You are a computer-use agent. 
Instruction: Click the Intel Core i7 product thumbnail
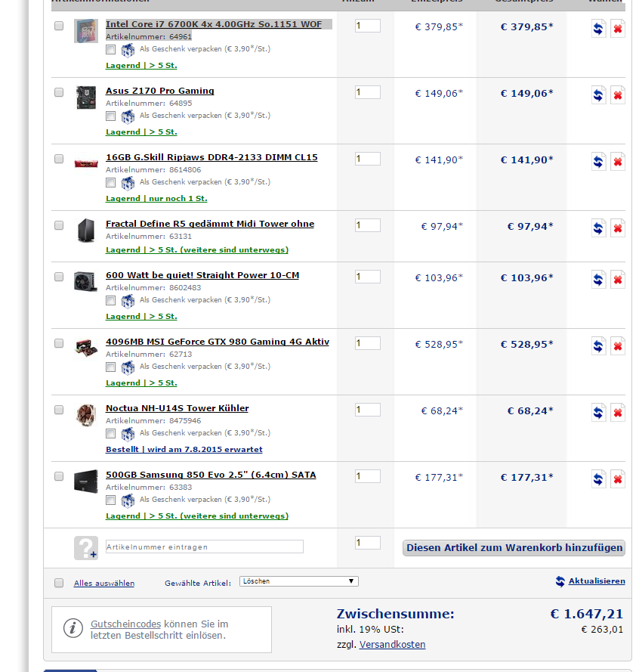(86, 31)
